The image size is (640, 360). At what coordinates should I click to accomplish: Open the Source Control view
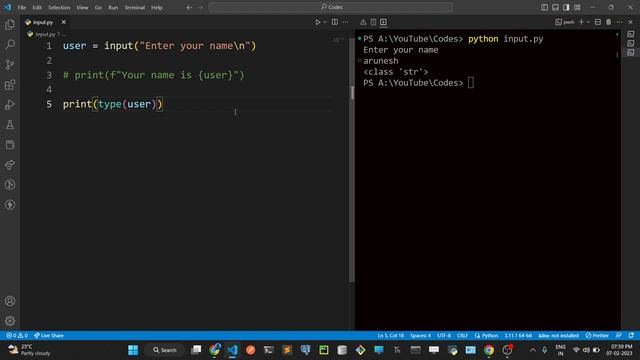pos(10,64)
